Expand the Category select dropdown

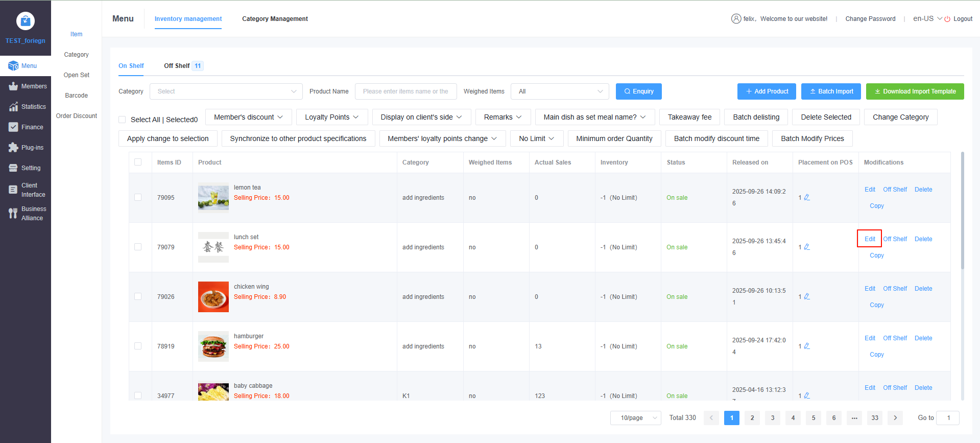[x=226, y=91]
